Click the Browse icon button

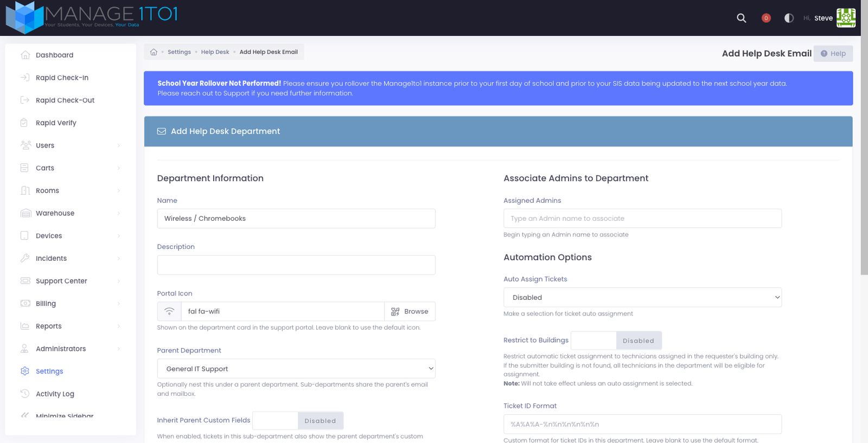pyautogui.click(x=410, y=311)
